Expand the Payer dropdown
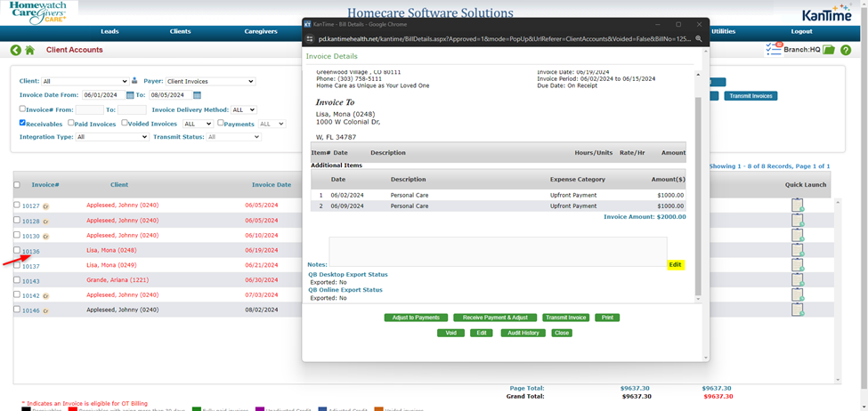The height and width of the screenshot is (411, 868). (210, 81)
